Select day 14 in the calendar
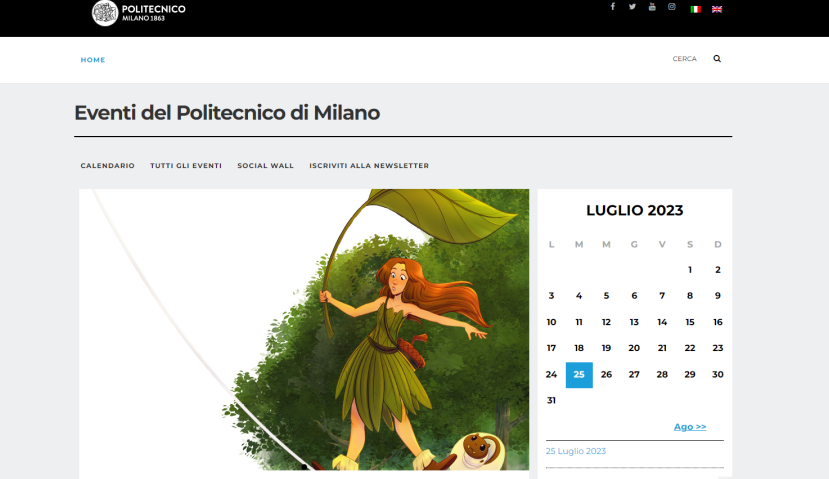Image resolution: width=829 pixels, height=479 pixels. pos(662,322)
